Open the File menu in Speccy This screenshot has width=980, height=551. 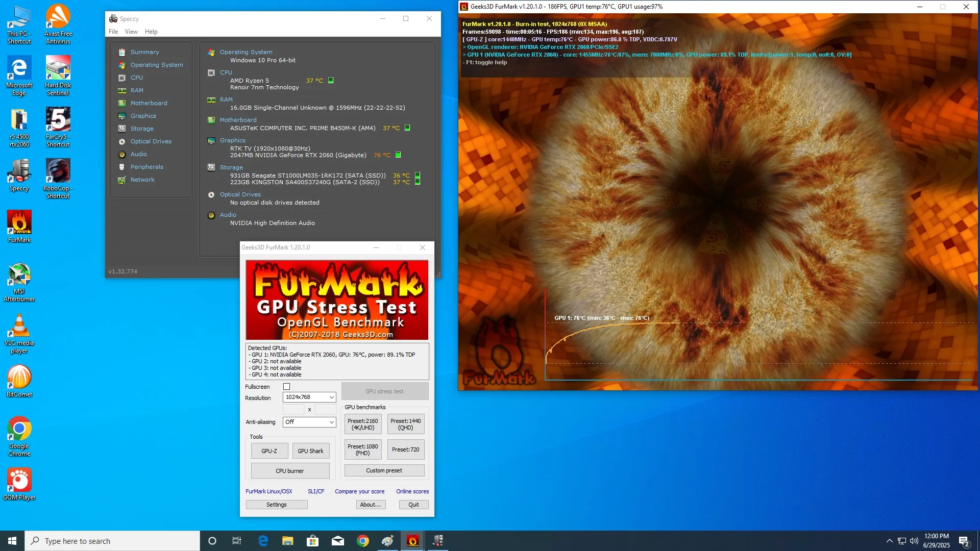pos(113,32)
